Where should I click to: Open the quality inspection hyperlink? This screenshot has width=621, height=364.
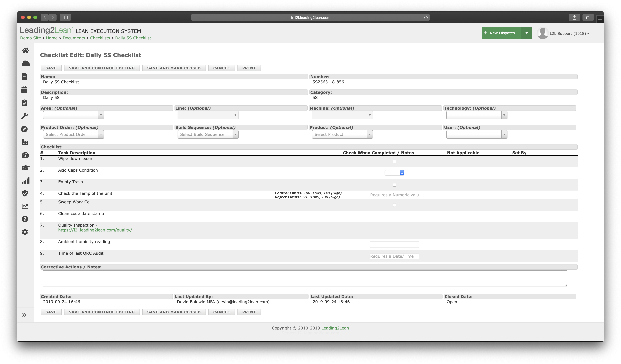pyautogui.click(x=95, y=230)
